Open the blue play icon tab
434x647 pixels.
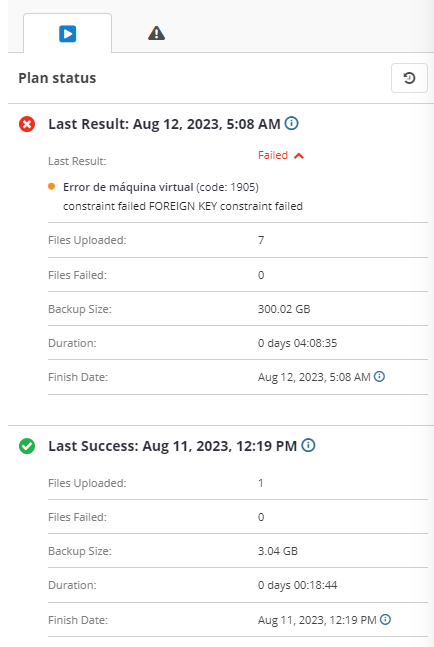point(68,33)
